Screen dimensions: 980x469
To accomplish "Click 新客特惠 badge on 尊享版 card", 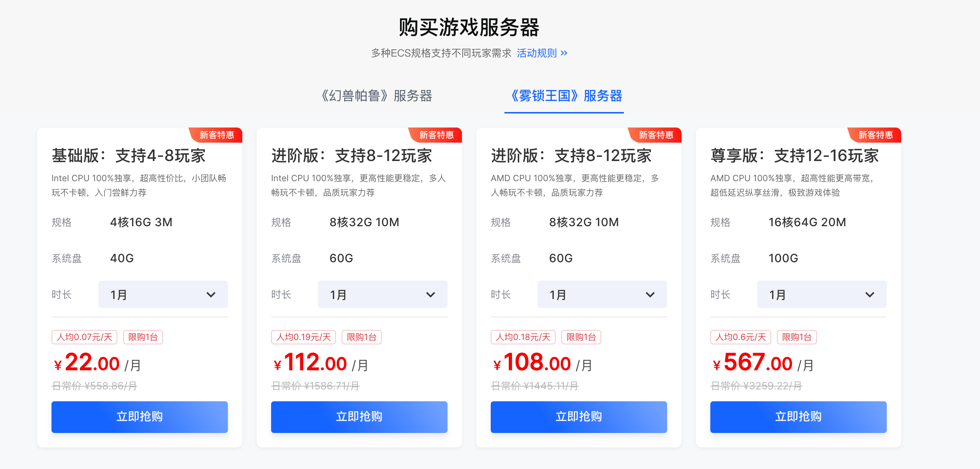I will coord(875,135).
